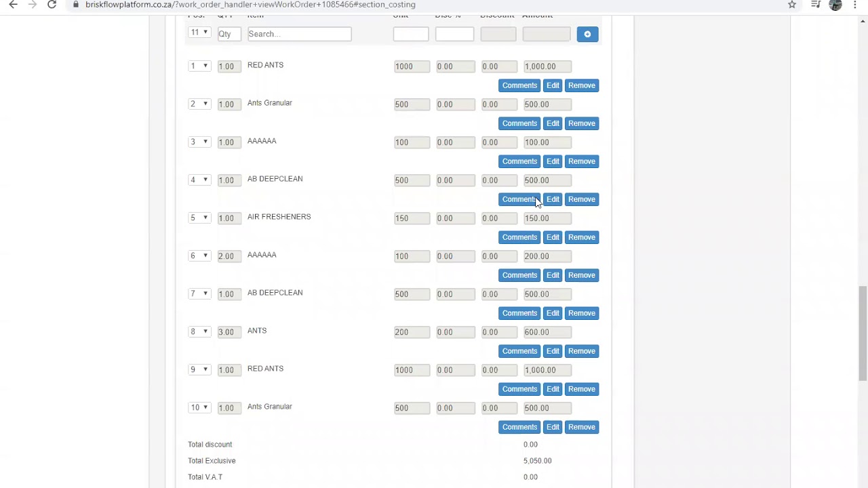This screenshot has width=868, height=488.
Task: Remove the AIR FRESHENERS row
Action: [x=582, y=237]
